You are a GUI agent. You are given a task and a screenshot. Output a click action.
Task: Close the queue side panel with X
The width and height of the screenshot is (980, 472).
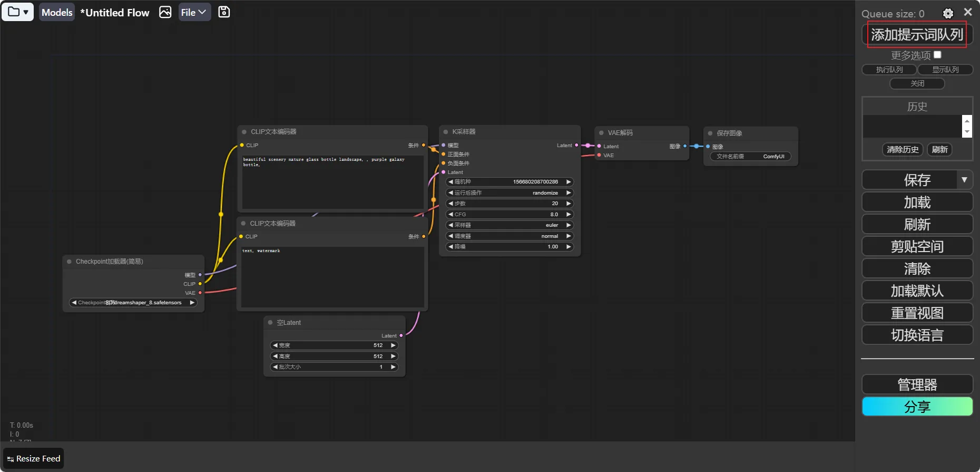[x=968, y=12]
